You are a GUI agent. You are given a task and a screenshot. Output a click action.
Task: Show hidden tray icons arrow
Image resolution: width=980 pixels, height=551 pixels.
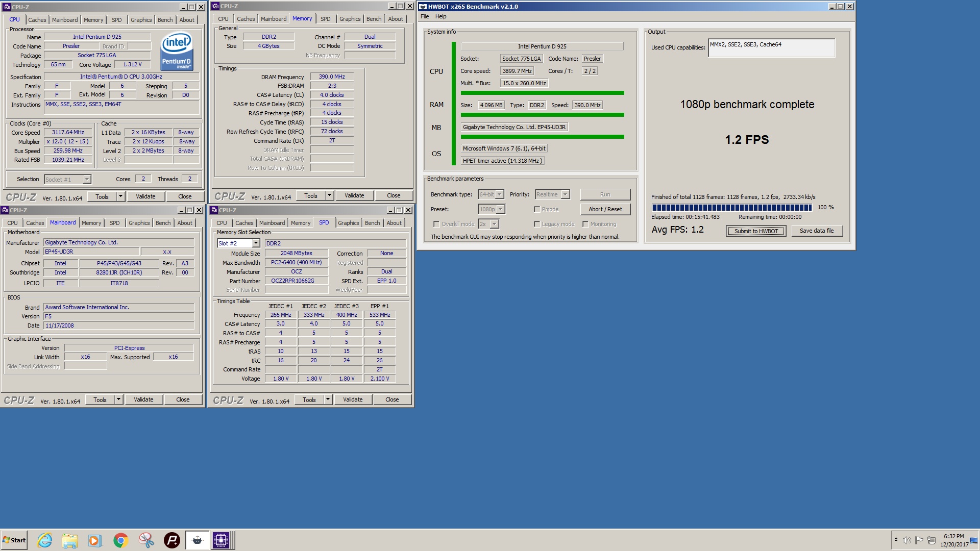point(896,540)
